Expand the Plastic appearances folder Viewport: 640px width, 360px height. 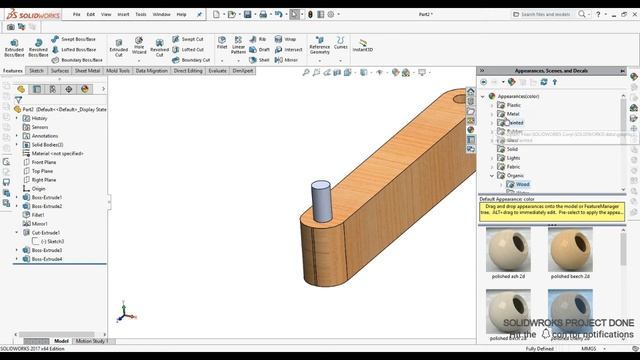coord(492,105)
